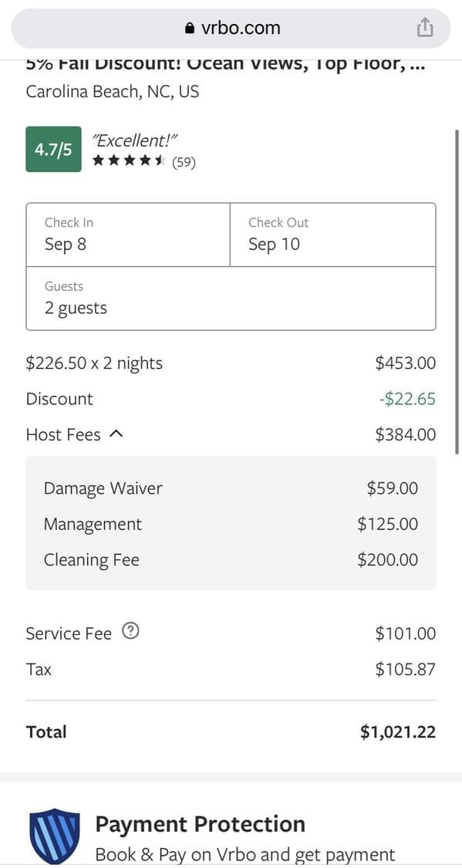462x868 pixels.
Task: Tap the "Excellent!" review quote text
Action: point(135,140)
